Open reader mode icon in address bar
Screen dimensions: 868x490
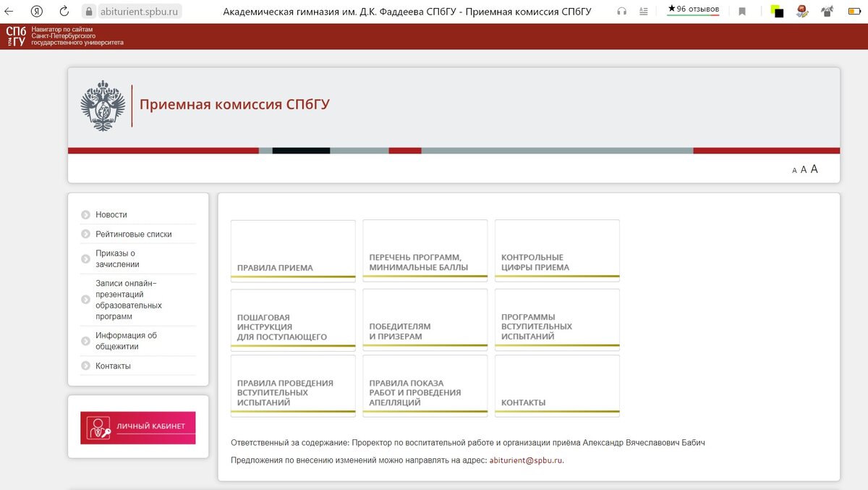[x=644, y=11]
